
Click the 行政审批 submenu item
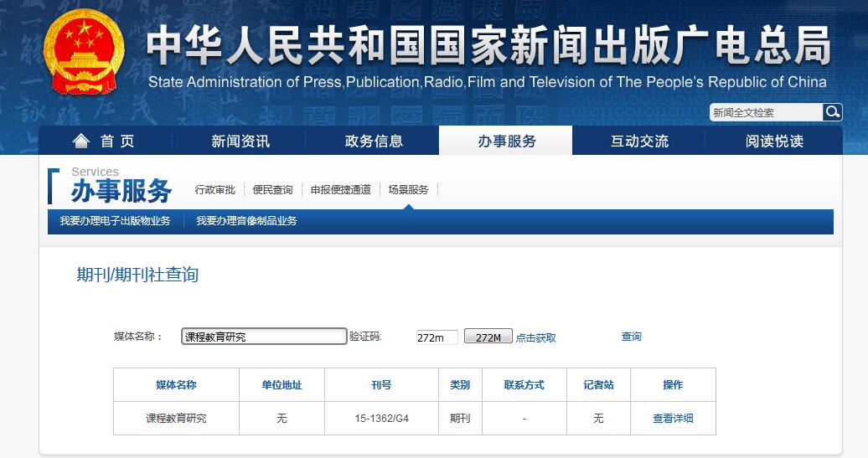point(215,190)
